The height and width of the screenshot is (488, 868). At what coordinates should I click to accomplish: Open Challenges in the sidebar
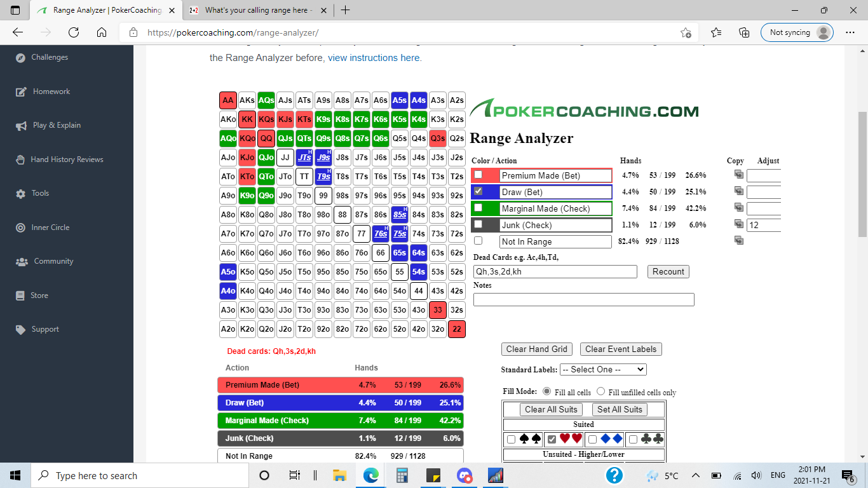(x=50, y=57)
